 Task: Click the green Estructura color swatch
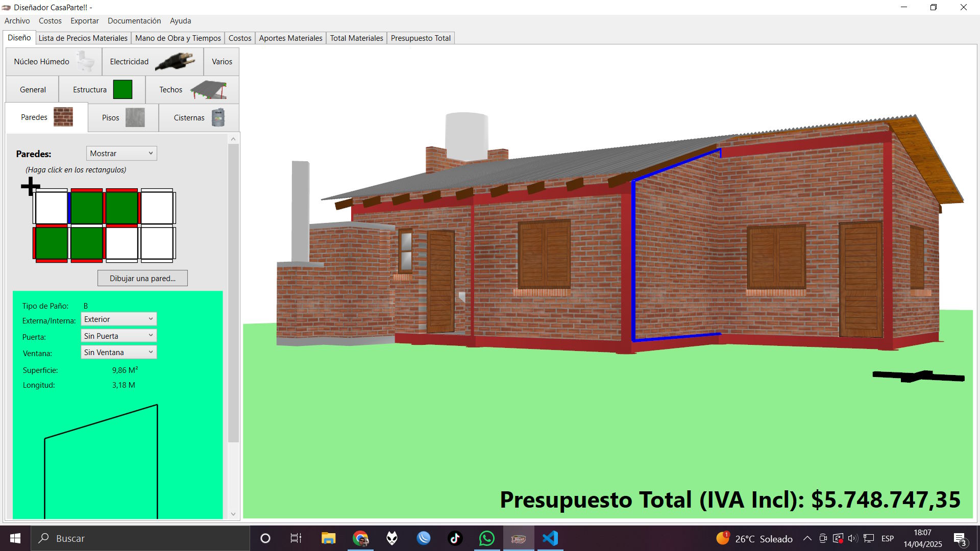pos(122,90)
